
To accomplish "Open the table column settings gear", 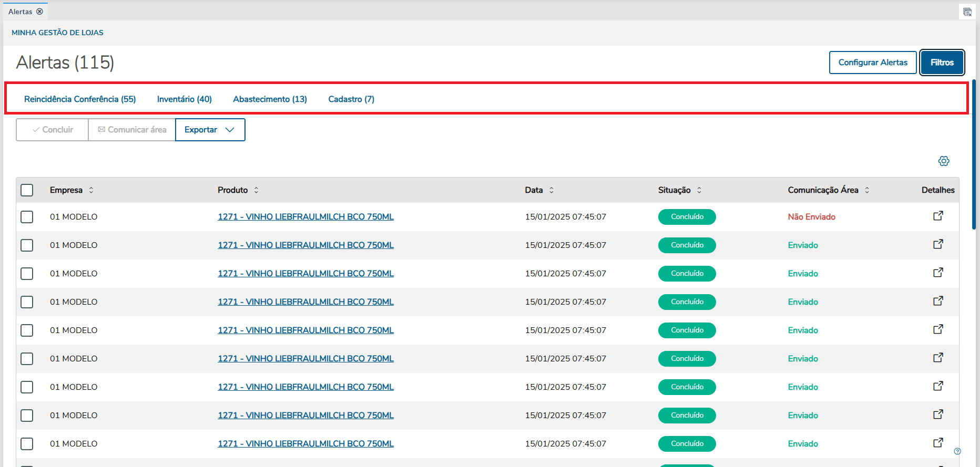I will coord(944,161).
